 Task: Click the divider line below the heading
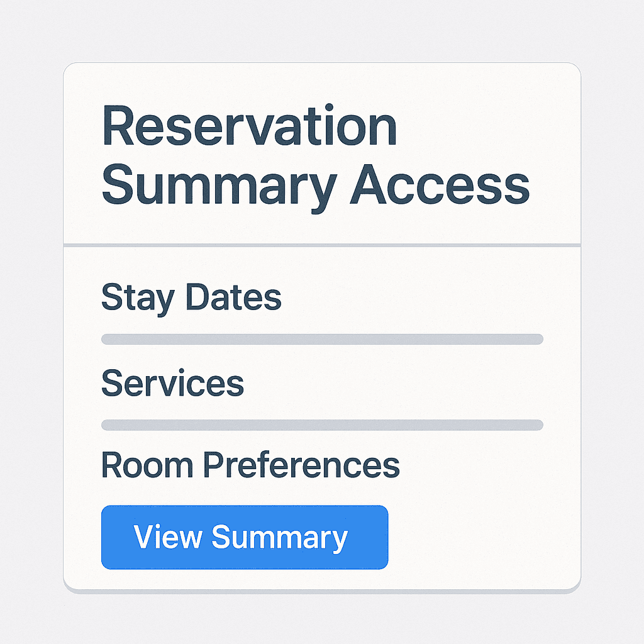coord(322,243)
